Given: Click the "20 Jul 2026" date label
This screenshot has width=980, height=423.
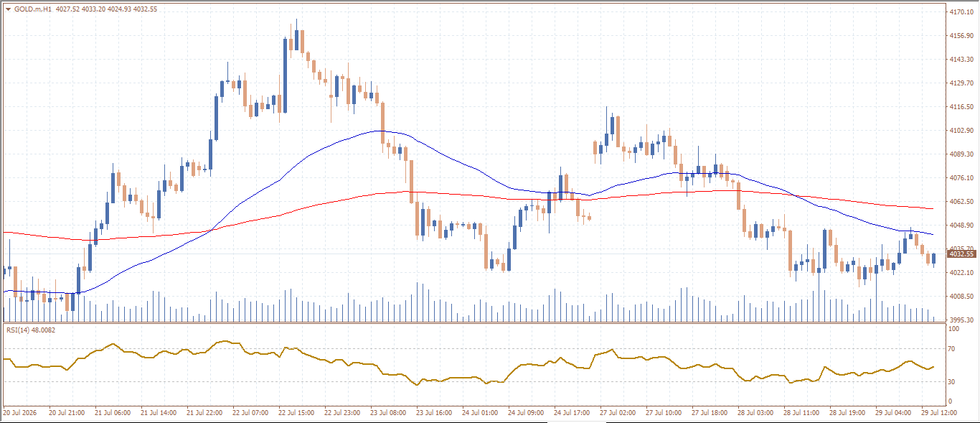Looking at the screenshot, I should 19,413.
